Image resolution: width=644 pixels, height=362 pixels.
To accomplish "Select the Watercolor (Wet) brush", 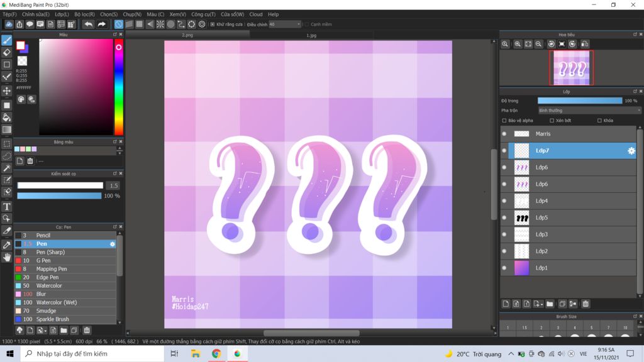I will [x=65, y=302].
